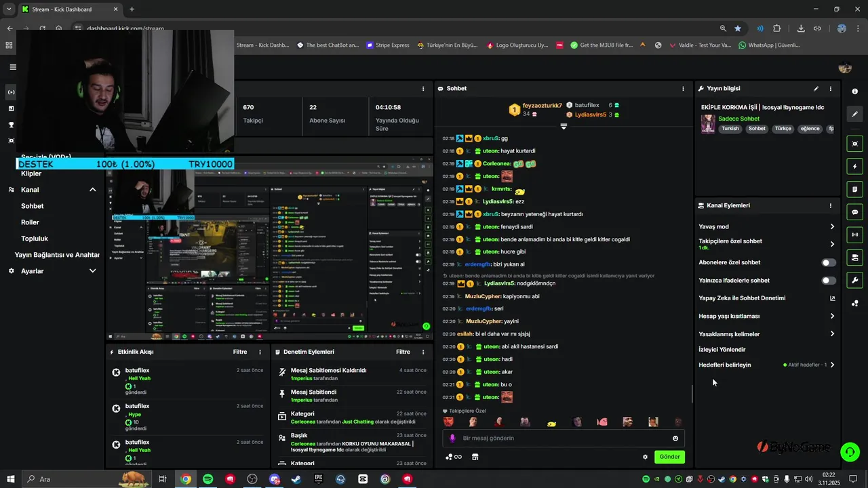
Task: Open Klipler in left navigation
Action: coord(31,174)
